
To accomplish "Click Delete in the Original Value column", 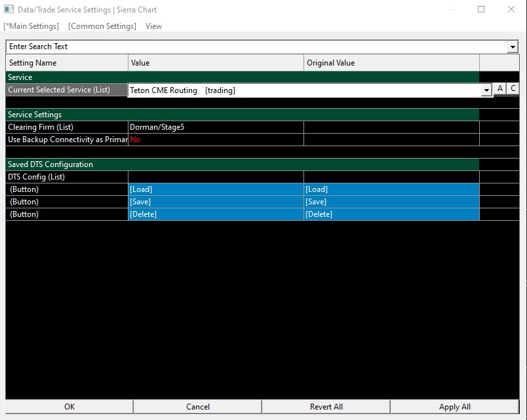I will (391, 214).
